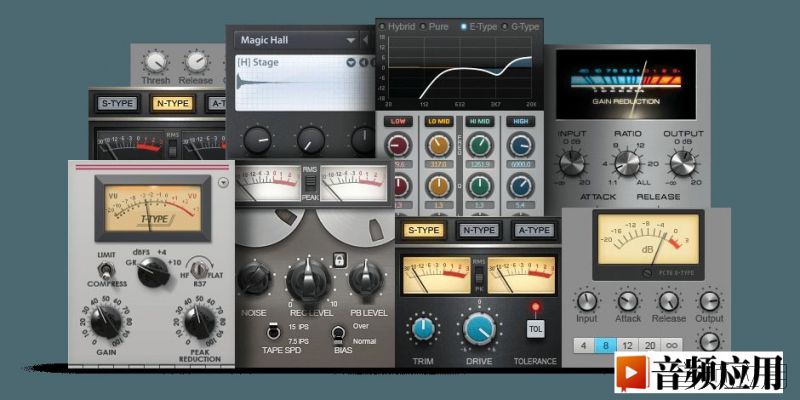Viewport: 800px width, 400px height.
Task: Click the REC LEVEL knob
Action: [308, 280]
